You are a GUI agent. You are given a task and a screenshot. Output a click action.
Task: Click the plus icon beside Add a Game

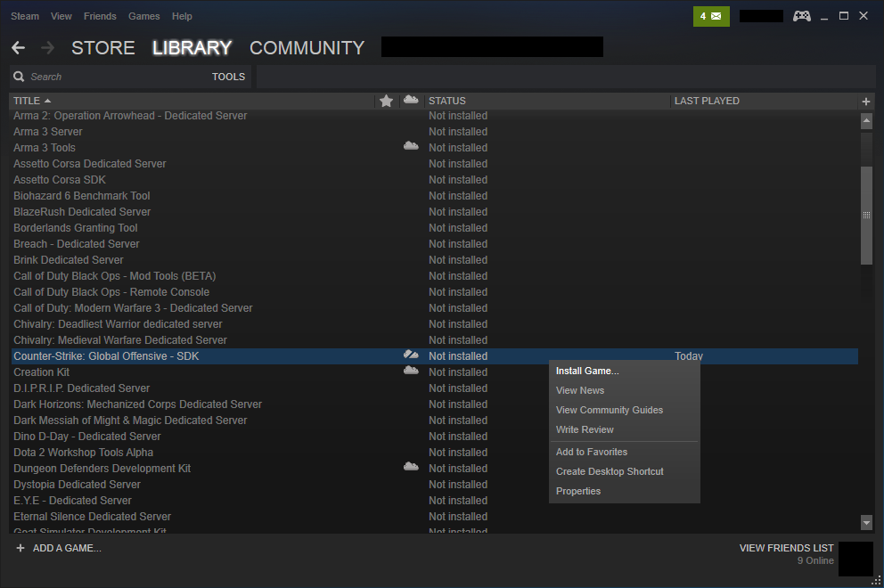[20, 548]
